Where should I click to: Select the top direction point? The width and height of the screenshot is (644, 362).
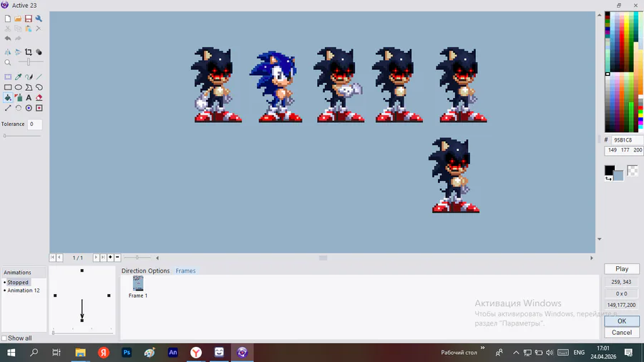(x=82, y=270)
